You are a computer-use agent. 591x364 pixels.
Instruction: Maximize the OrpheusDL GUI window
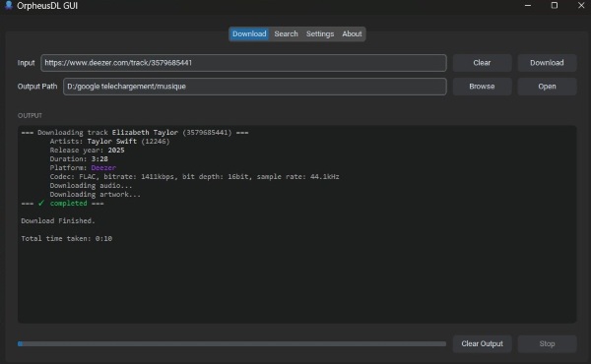(x=555, y=5)
